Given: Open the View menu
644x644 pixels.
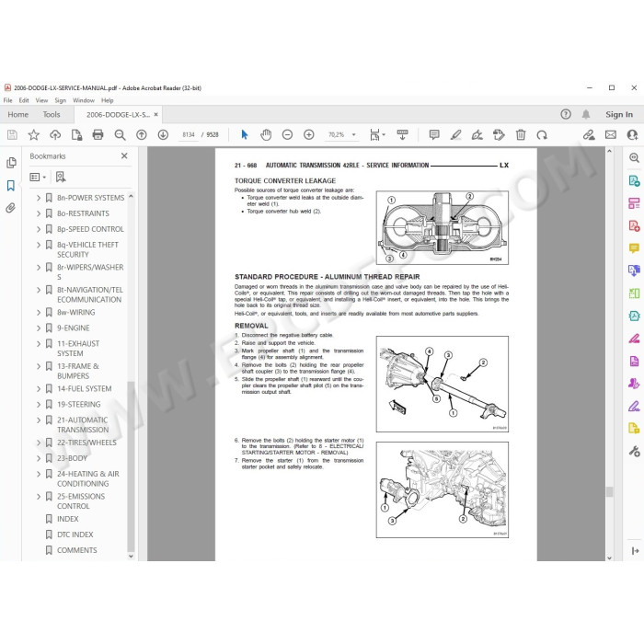Looking at the screenshot, I should [x=41, y=100].
